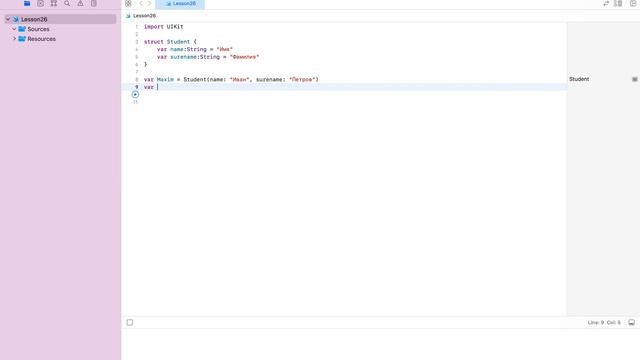Click the 'var name:String' line
This screenshot has width=640, height=360.
click(195, 49)
